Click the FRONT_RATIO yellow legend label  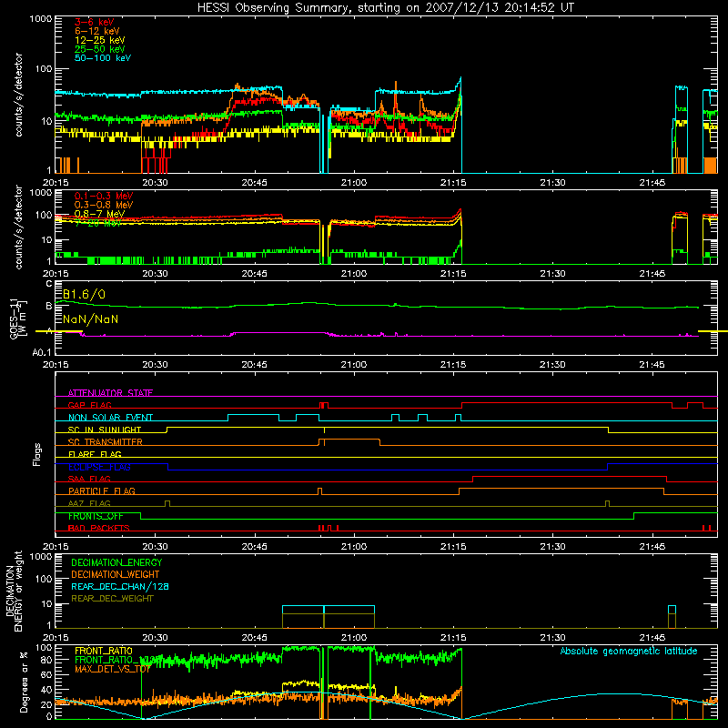(x=104, y=651)
